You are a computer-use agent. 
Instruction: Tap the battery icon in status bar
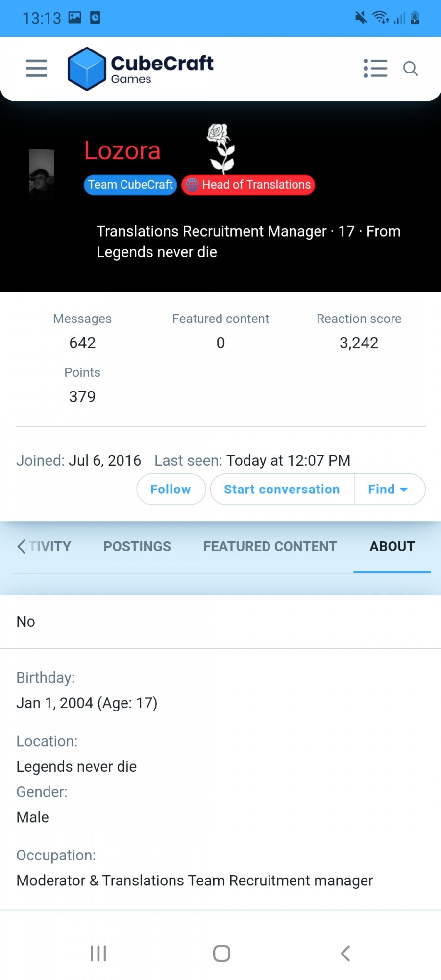[416, 18]
